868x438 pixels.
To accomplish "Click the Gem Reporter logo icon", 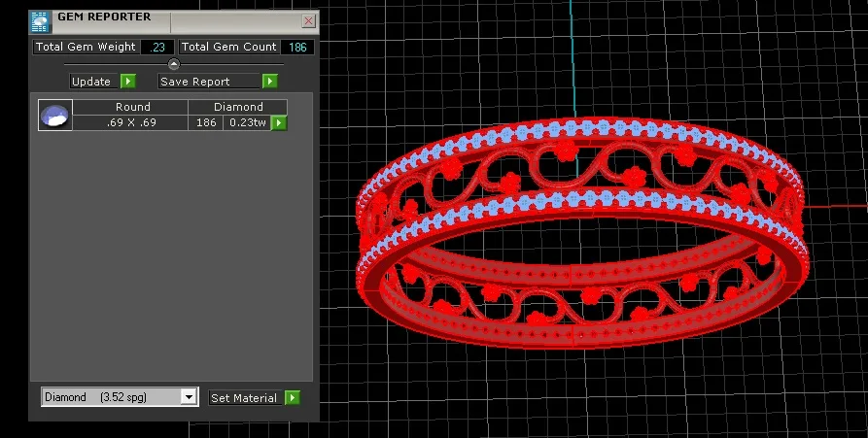I will coord(41,22).
